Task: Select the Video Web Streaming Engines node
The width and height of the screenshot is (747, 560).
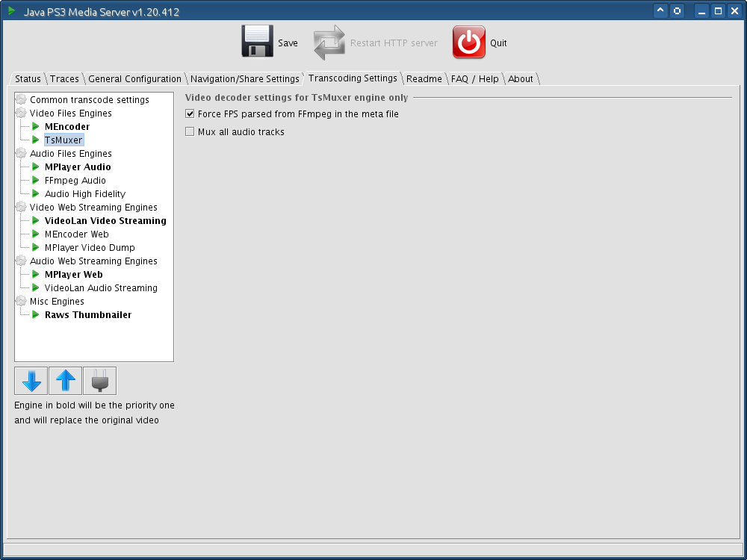Action: 93,207
